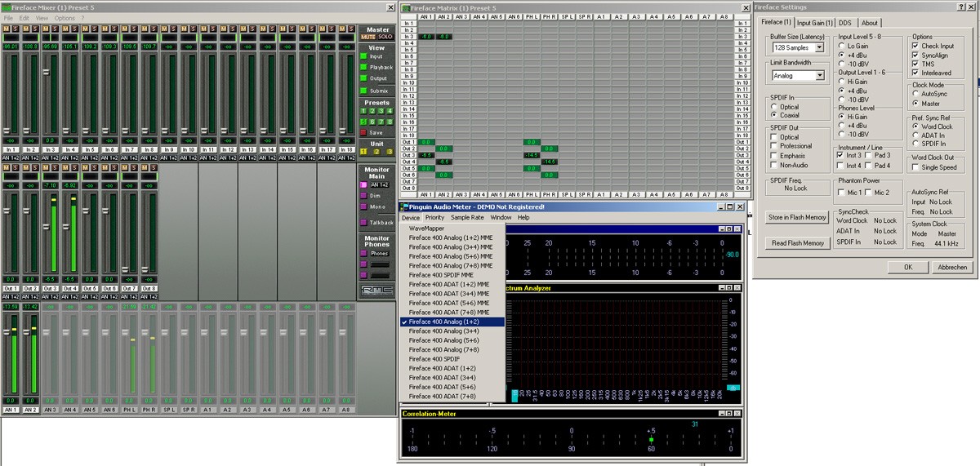Click Master SOLO button in mixer

pyautogui.click(x=385, y=37)
